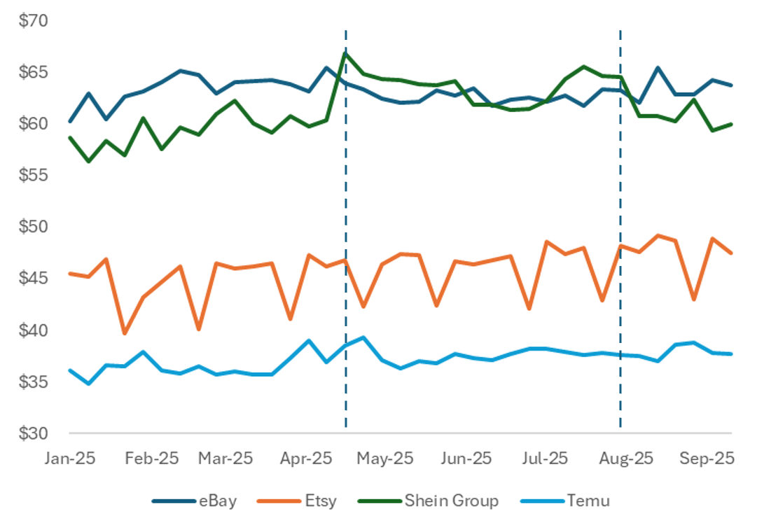
Task: Click the Shein Group line's highest peak
Action: click(x=345, y=53)
